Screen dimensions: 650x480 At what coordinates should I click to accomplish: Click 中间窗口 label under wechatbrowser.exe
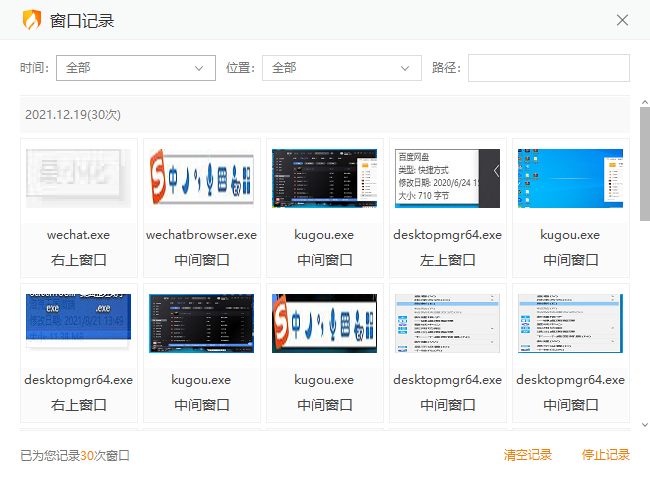(201, 260)
